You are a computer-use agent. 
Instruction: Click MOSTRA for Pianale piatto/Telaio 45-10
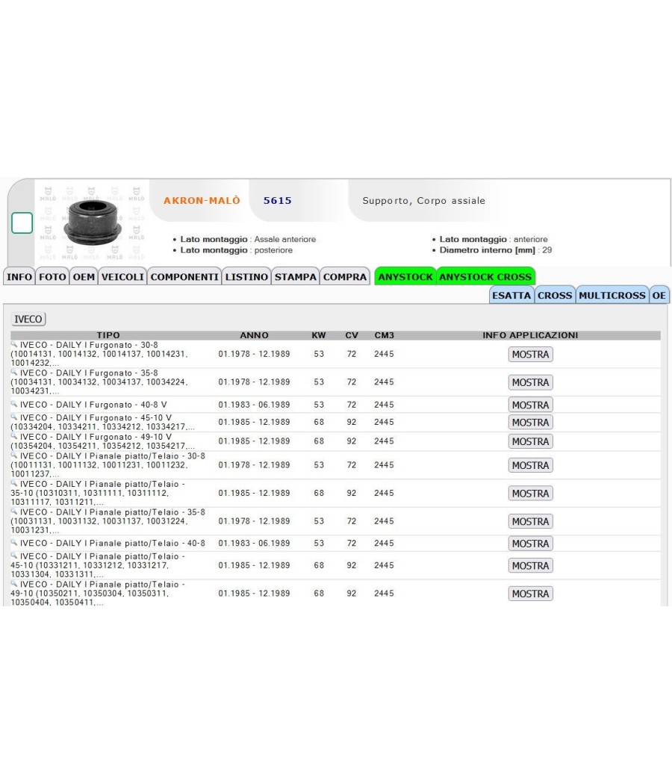[530, 565]
